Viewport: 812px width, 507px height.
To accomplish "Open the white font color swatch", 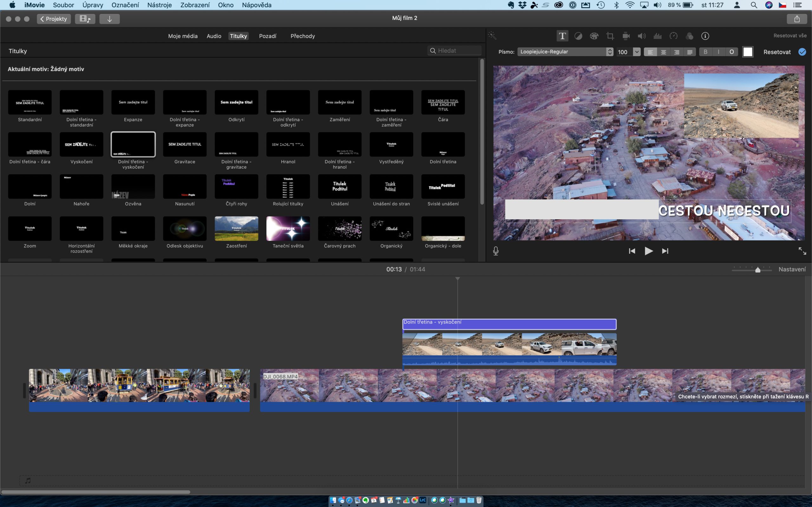I will point(748,52).
